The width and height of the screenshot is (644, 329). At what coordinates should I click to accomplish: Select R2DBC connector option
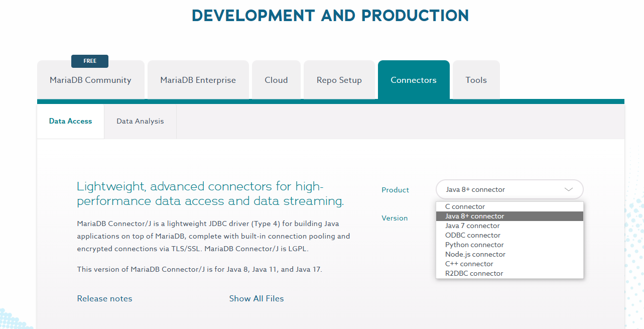coord(509,273)
